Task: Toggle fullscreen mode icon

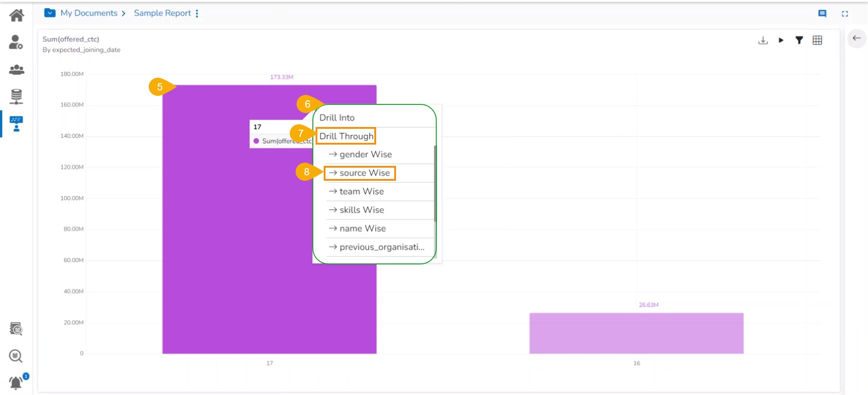Action: (844, 14)
